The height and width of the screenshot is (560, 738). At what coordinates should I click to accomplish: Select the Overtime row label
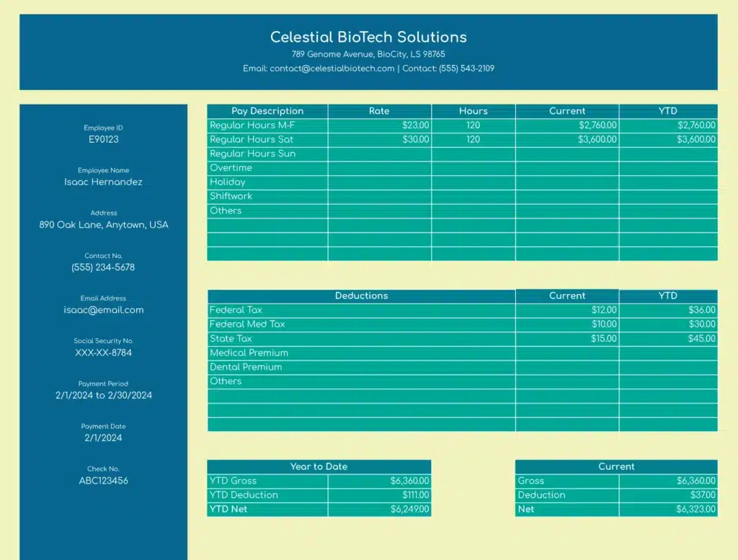pos(231,168)
